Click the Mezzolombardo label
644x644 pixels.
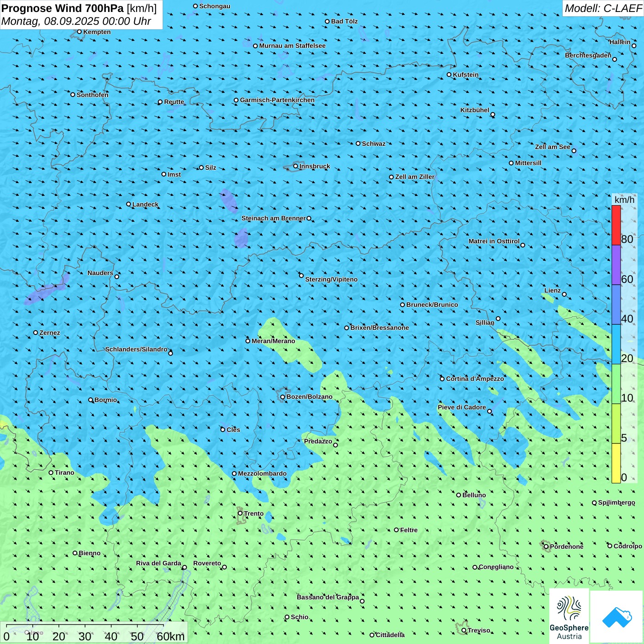(x=262, y=473)
